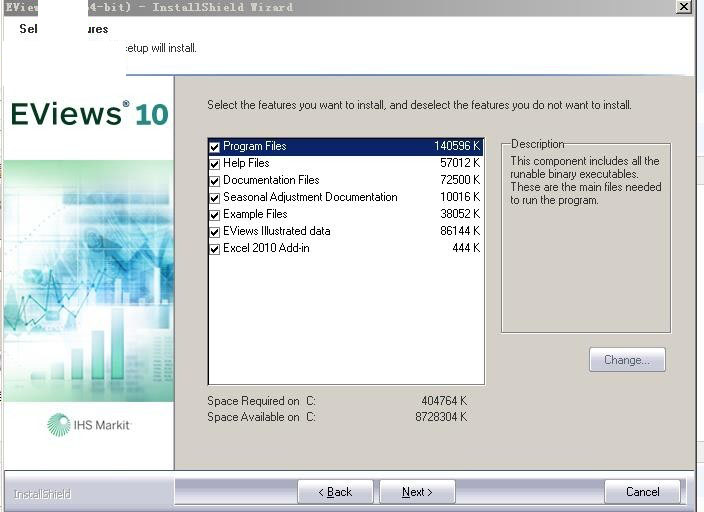Uncheck Seasonal Adjustment Documentation checkbox

click(215, 198)
